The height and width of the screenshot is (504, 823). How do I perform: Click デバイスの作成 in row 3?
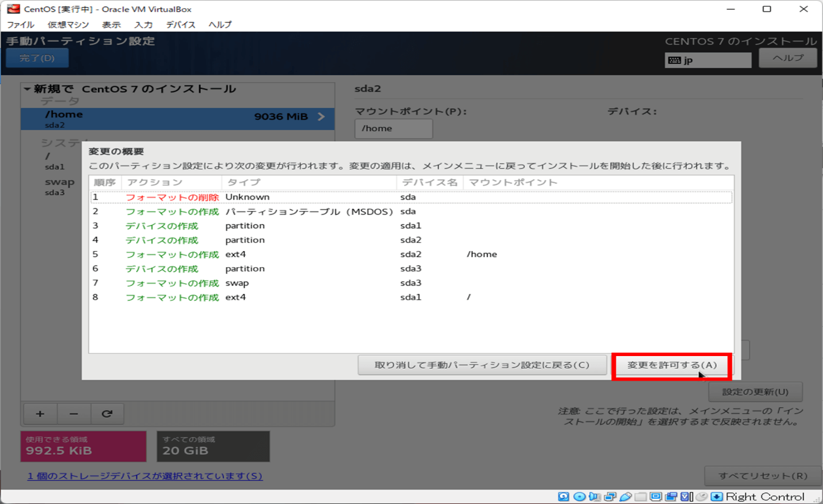pos(162,226)
